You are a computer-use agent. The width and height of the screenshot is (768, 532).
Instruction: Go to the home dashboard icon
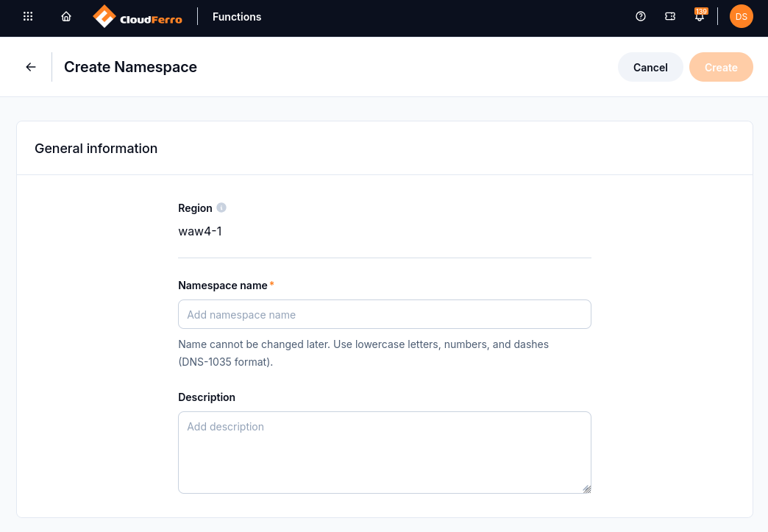(x=66, y=17)
